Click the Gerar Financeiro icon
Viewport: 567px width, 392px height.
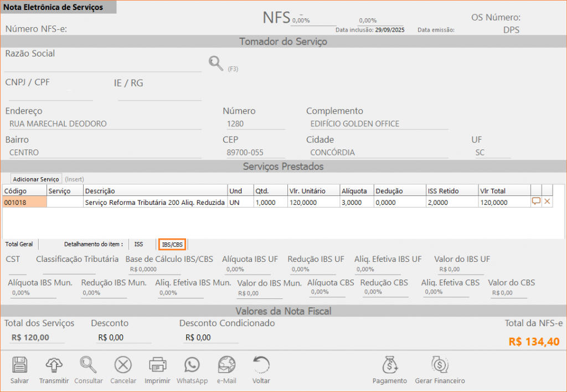440,365
